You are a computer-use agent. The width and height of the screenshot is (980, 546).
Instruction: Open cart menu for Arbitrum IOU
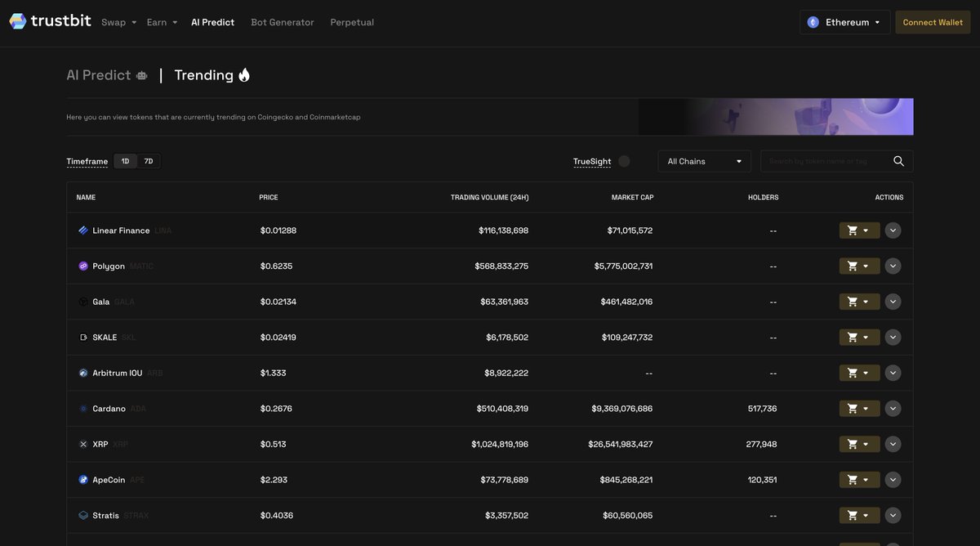coord(859,373)
